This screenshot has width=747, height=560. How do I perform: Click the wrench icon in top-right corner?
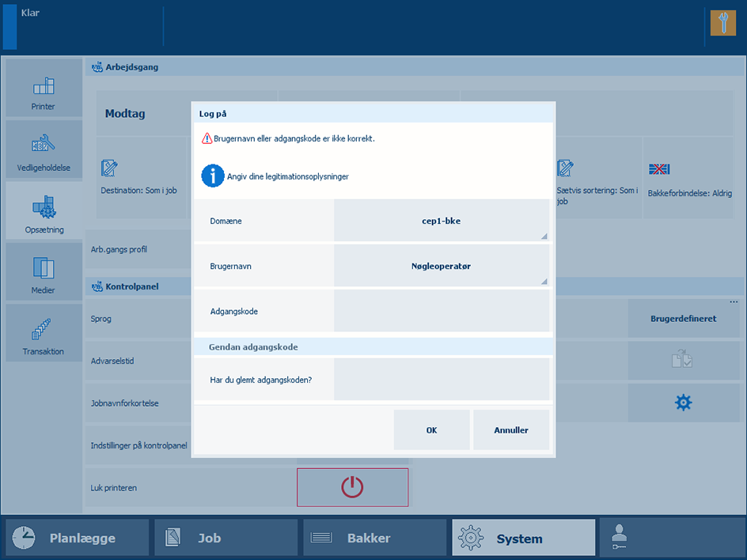(x=723, y=23)
